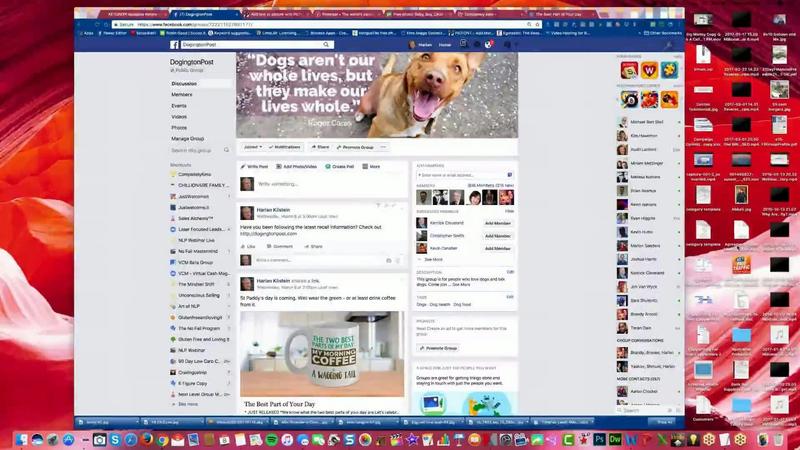Open Manage Group in the group menu
This screenshot has height=450, width=800.
click(187, 139)
